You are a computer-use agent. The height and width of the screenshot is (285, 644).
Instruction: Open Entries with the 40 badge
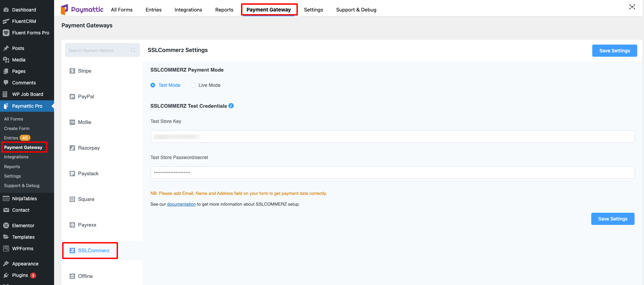click(x=17, y=138)
